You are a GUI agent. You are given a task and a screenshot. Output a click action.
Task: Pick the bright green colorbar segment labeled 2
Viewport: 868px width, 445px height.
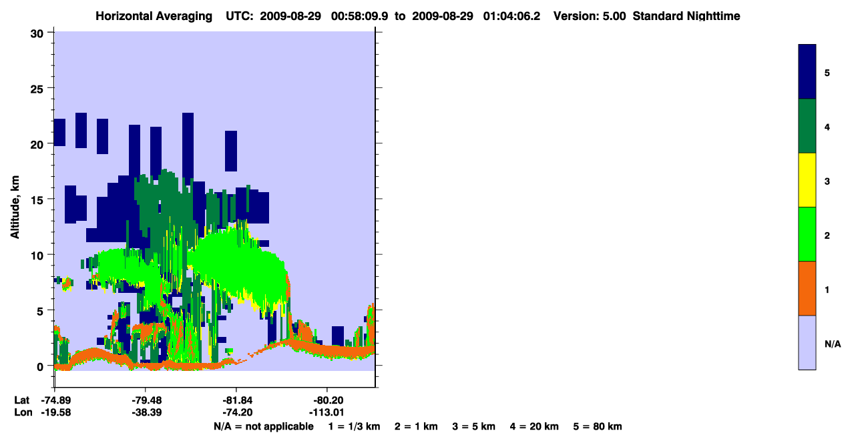807,234
